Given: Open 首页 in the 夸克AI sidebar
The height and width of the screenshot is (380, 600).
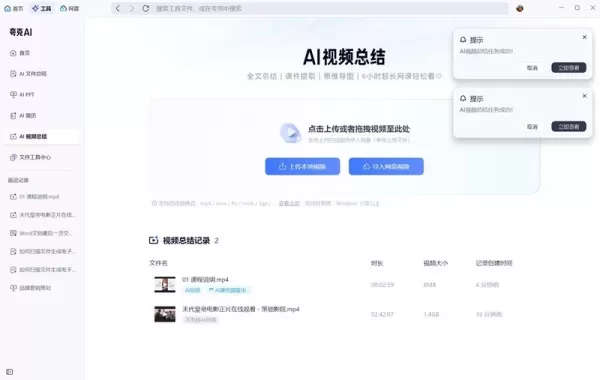Looking at the screenshot, I should coord(41,53).
